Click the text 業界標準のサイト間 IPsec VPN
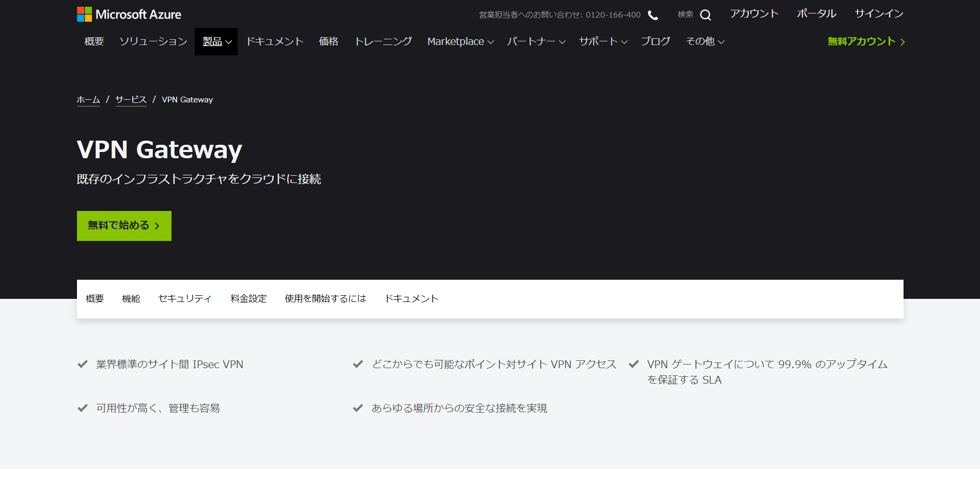The width and height of the screenshot is (980, 485). 169,365
